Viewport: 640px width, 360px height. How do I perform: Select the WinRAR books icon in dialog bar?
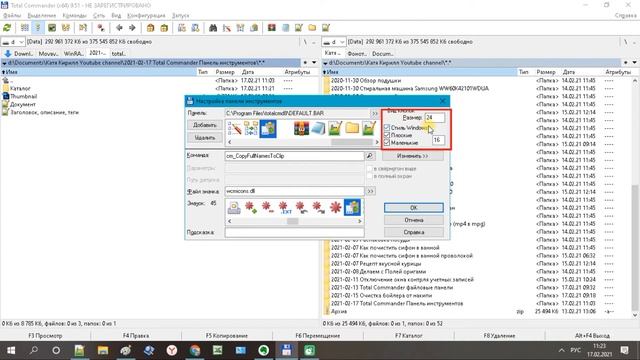tap(301, 129)
